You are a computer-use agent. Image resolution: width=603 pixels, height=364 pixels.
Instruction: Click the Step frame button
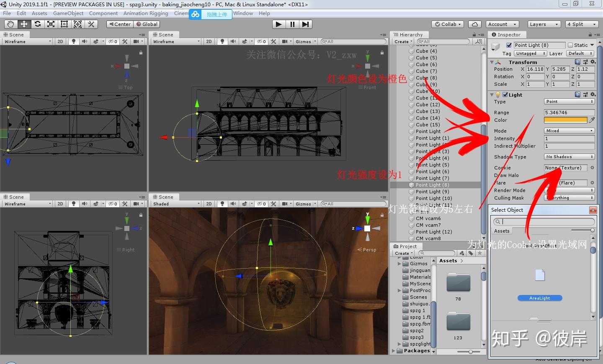coord(306,24)
